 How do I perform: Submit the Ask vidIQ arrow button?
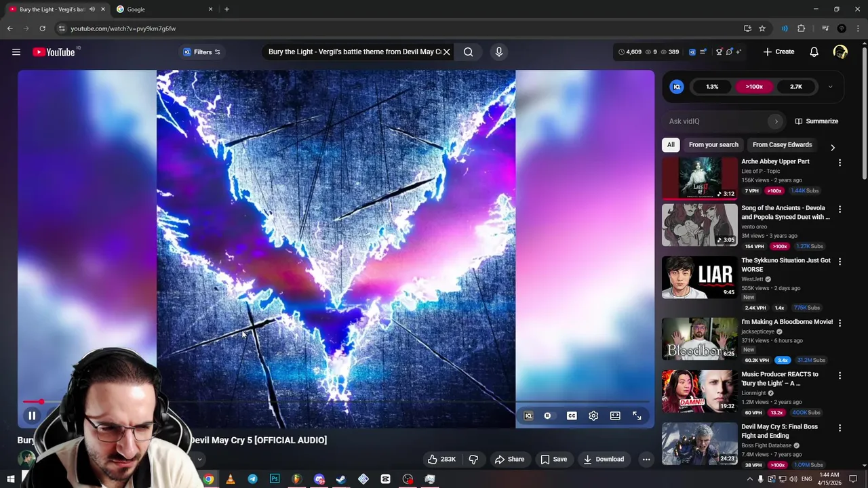(x=776, y=121)
